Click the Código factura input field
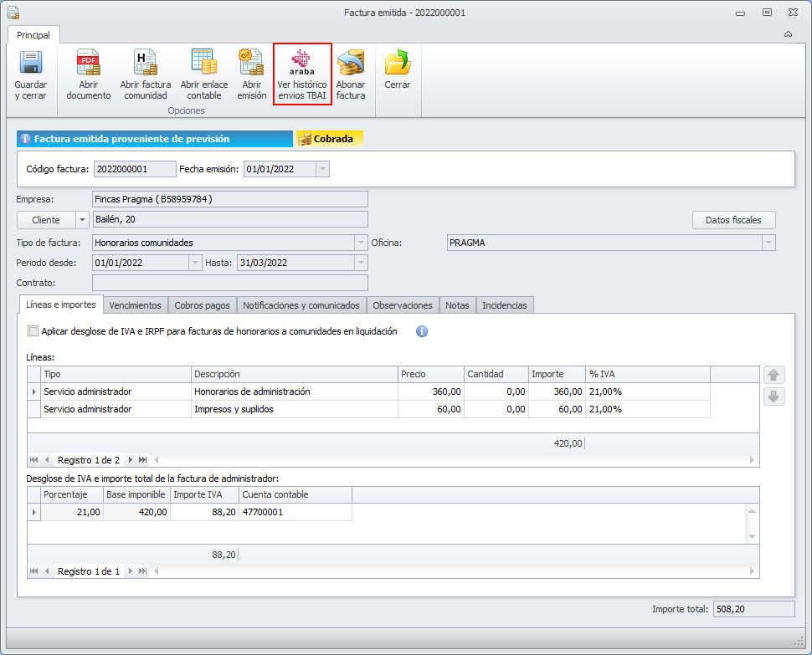Screen dimensions: 812x655 (134, 169)
